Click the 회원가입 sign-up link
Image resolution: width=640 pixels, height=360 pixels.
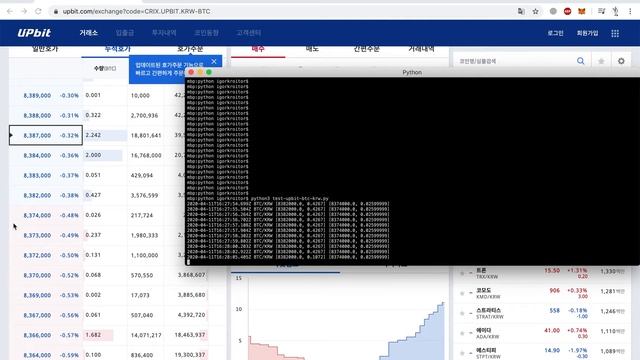pos(587,33)
